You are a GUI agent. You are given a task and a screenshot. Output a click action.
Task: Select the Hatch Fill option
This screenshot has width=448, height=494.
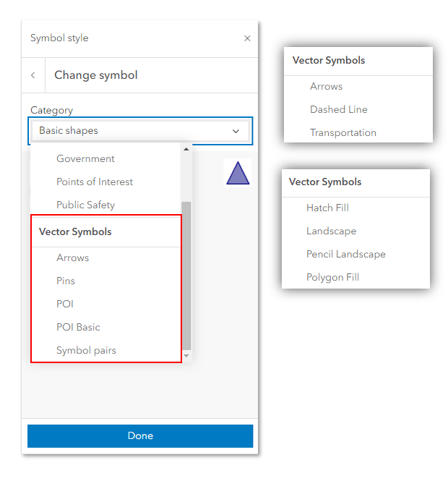point(327,208)
